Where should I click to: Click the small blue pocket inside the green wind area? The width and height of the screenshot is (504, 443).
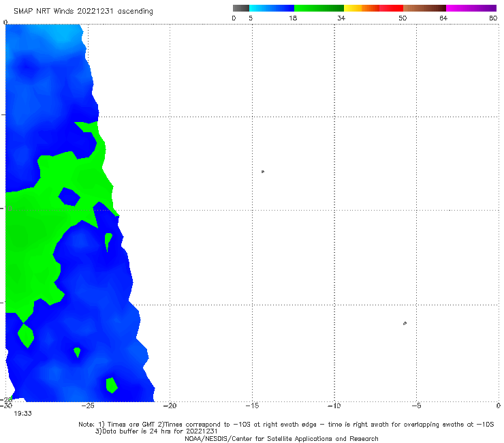click(x=69, y=197)
